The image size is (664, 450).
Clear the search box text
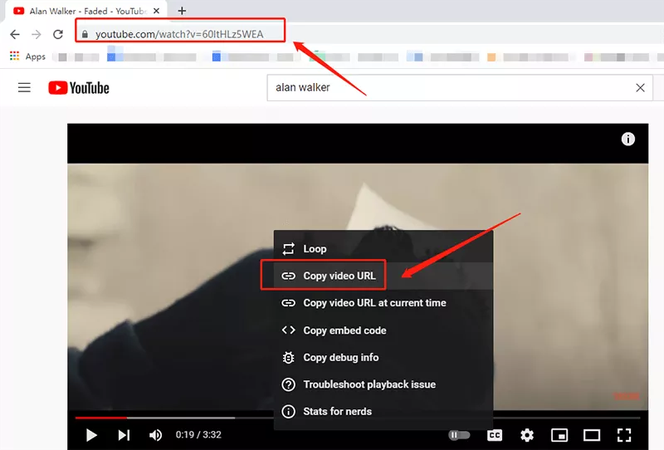pyautogui.click(x=641, y=88)
